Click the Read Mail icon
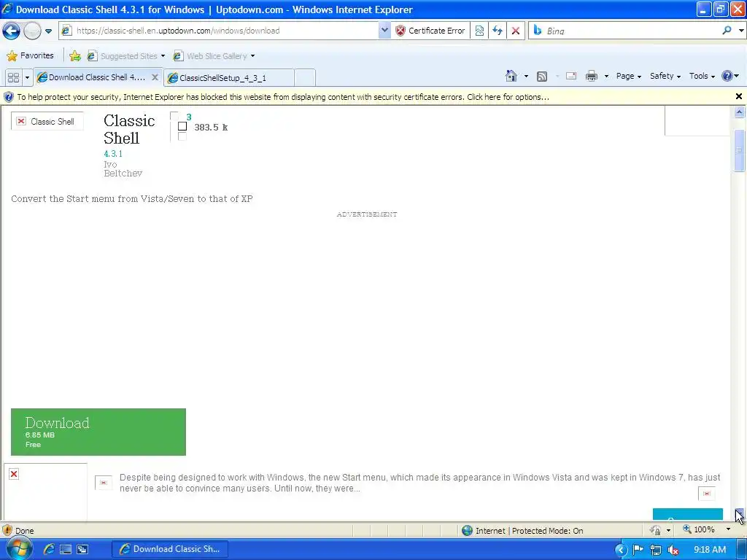Screen dimensions: 747x560 pyautogui.click(x=570, y=76)
